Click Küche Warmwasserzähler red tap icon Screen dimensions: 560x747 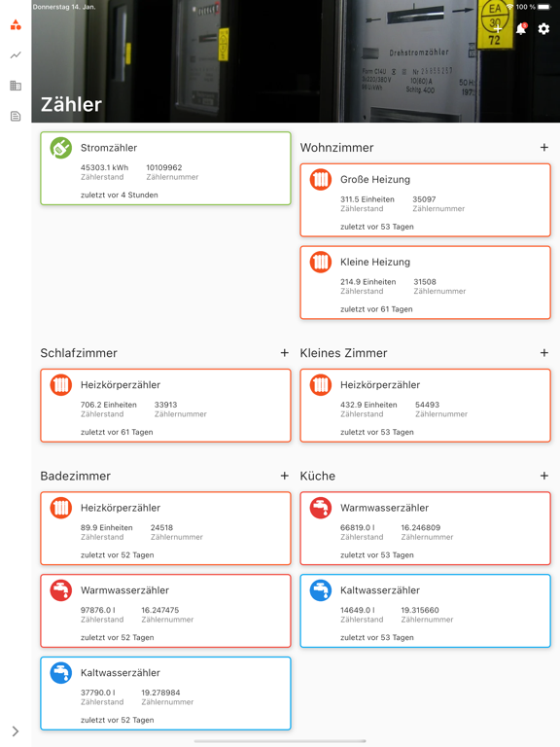click(321, 508)
